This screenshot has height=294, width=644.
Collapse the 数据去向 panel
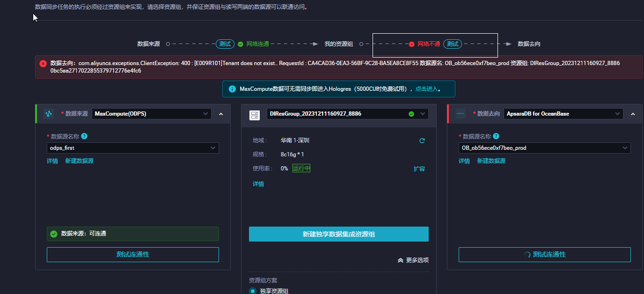[633, 114]
